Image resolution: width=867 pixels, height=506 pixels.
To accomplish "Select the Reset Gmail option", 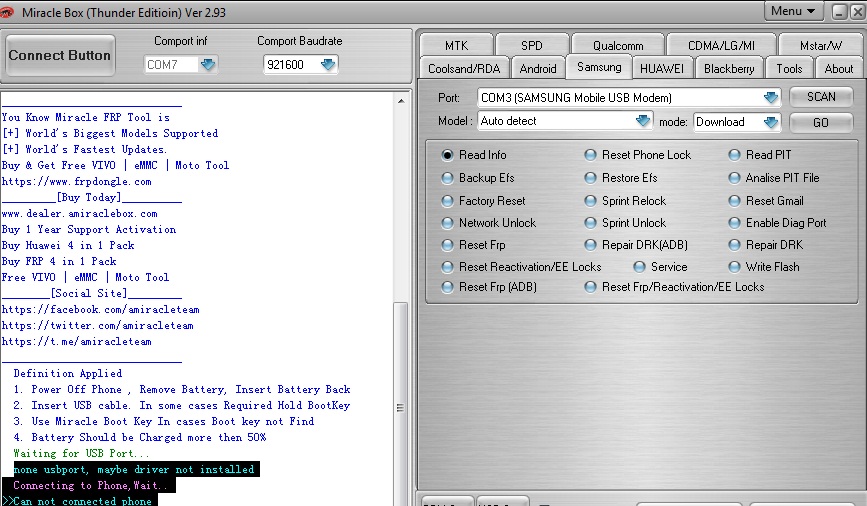I will 734,201.
